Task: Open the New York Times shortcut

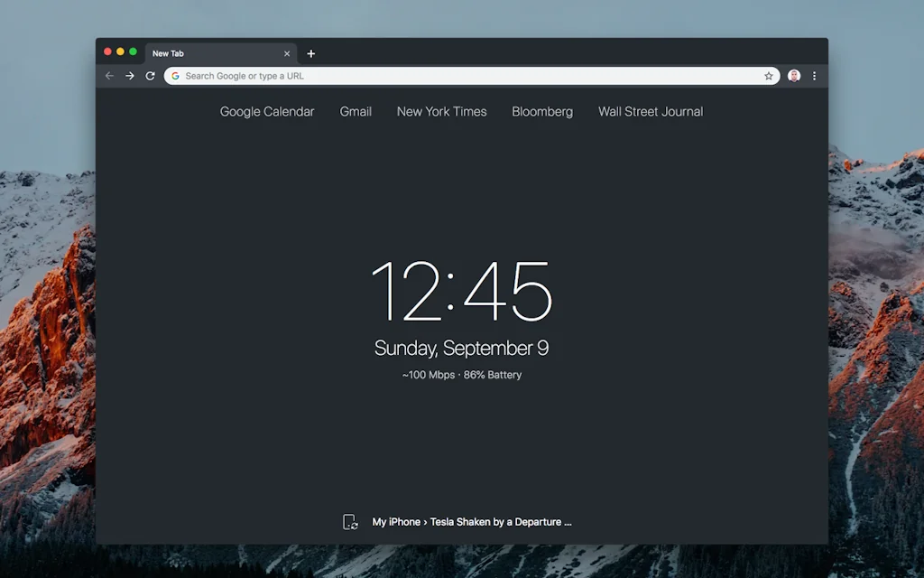Action: point(441,111)
